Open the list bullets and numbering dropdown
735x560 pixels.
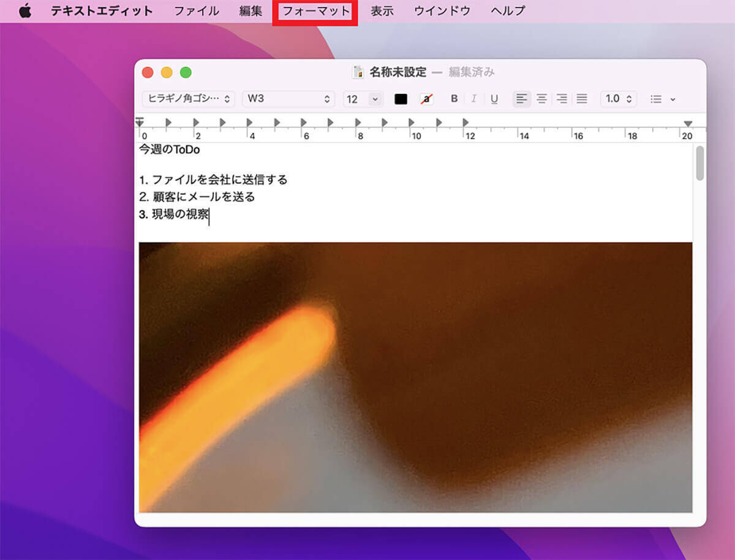(663, 99)
